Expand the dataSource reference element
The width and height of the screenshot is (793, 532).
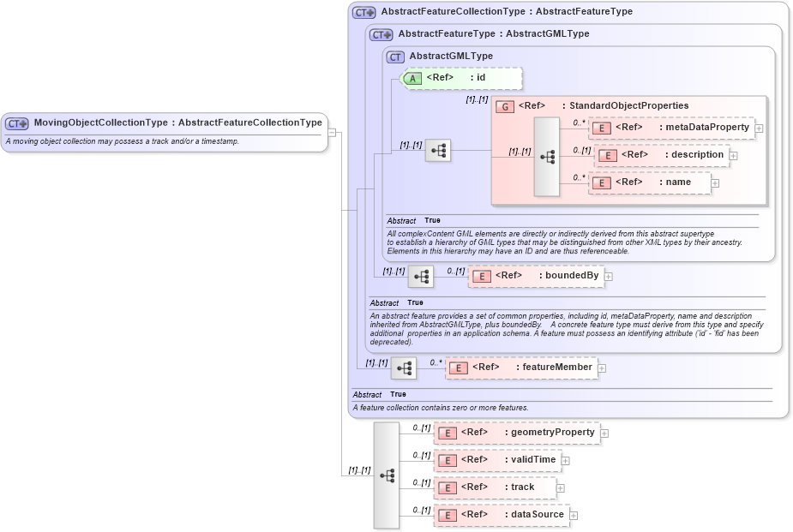coord(573,515)
